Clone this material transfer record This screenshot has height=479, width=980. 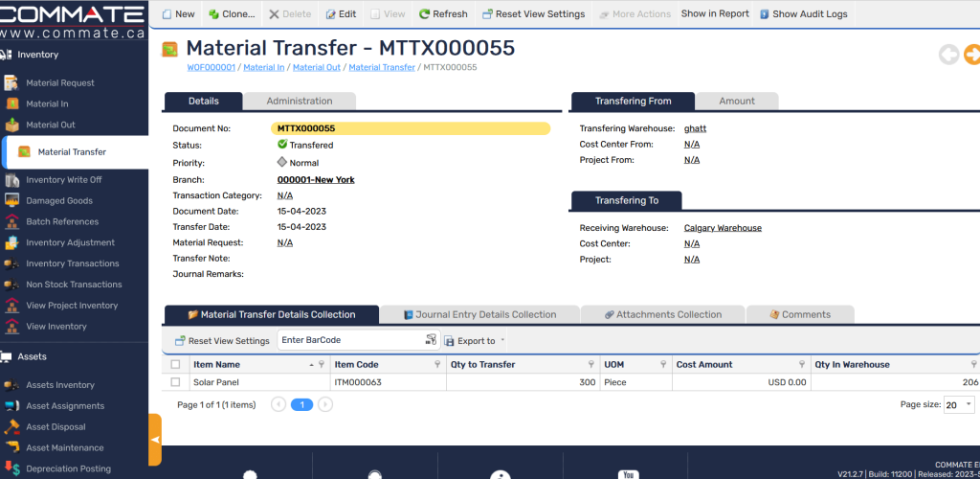232,13
